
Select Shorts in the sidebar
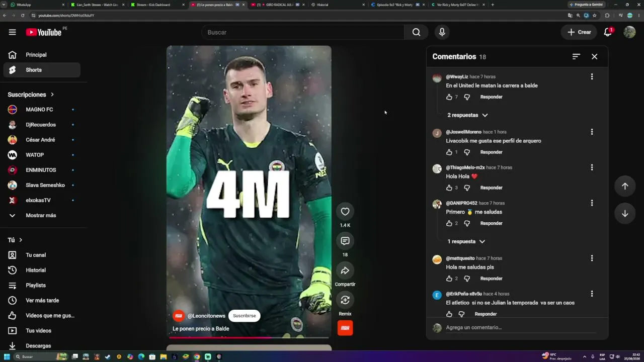[42, 70]
